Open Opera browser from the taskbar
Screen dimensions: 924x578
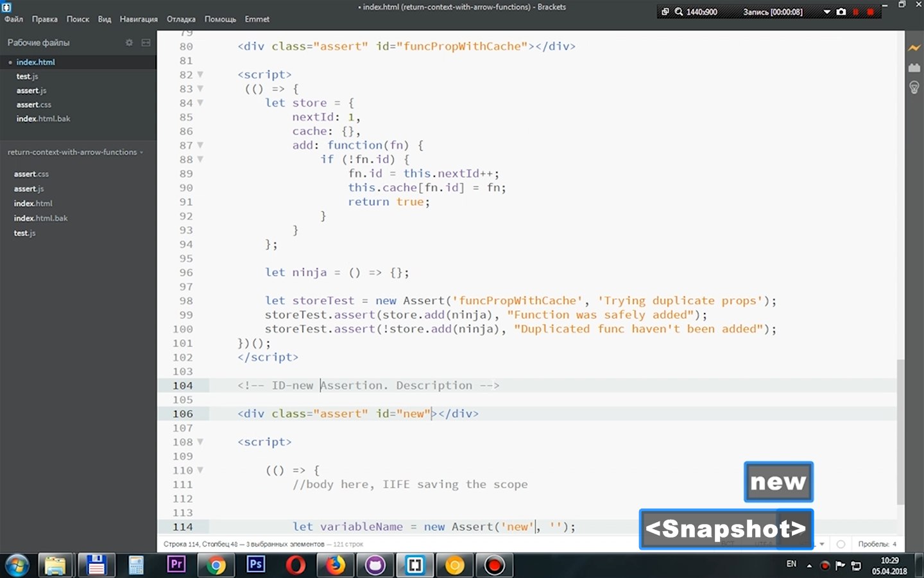(x=296, y=565)
